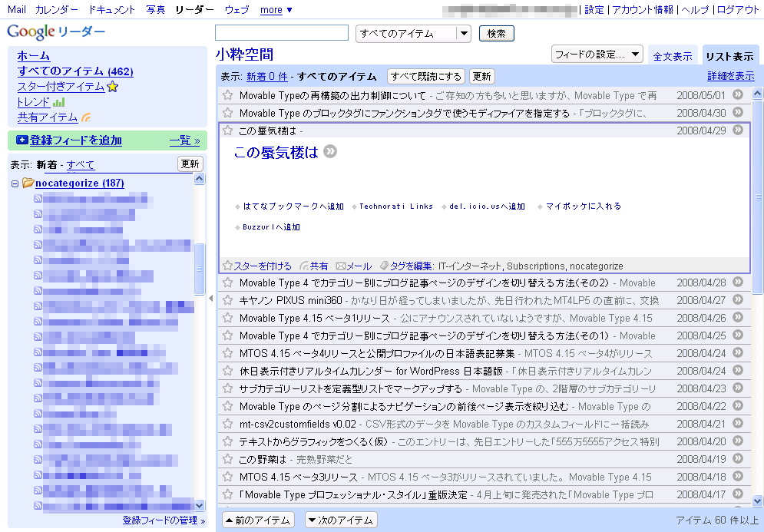Image resolution: width=764 pixels, height=532 pixels.
Task: Open ドキュメント from the top navigation
Action: 111,10
